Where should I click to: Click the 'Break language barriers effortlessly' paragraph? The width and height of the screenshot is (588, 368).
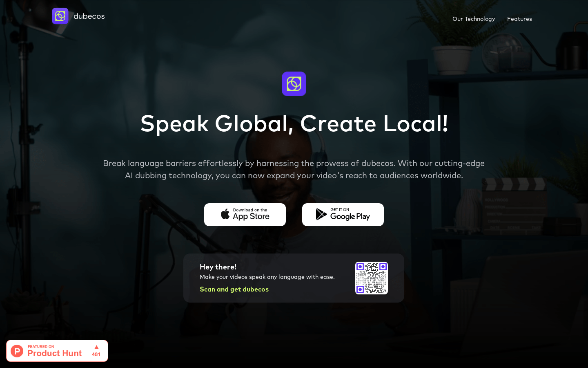point(294,169)
